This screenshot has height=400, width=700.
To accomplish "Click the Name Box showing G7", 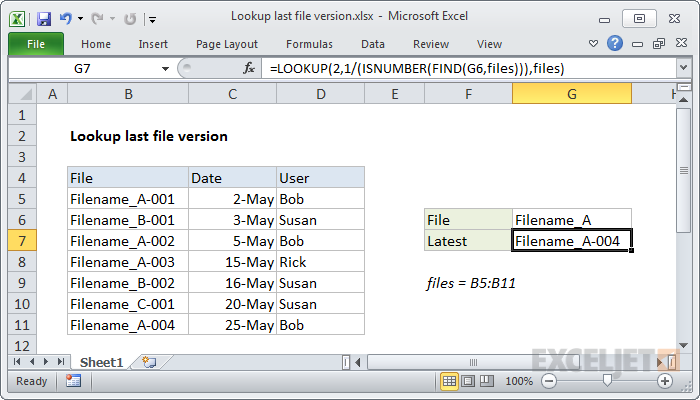I will click(x=83, y=68).
